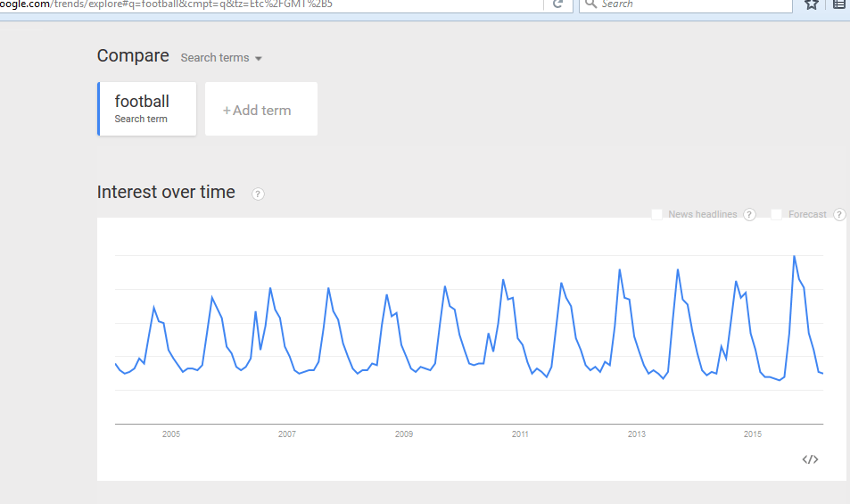Viewport: 850px width, 504px height.
Task: Click the Search terms dropdown arrow
Action: click(x=259, y=59)
